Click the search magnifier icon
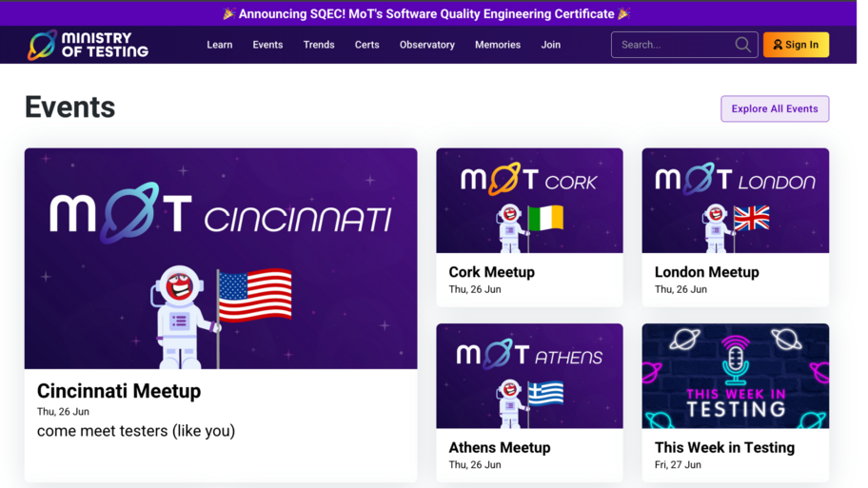Viewport: 868px width, 488px height. [742, 45]
